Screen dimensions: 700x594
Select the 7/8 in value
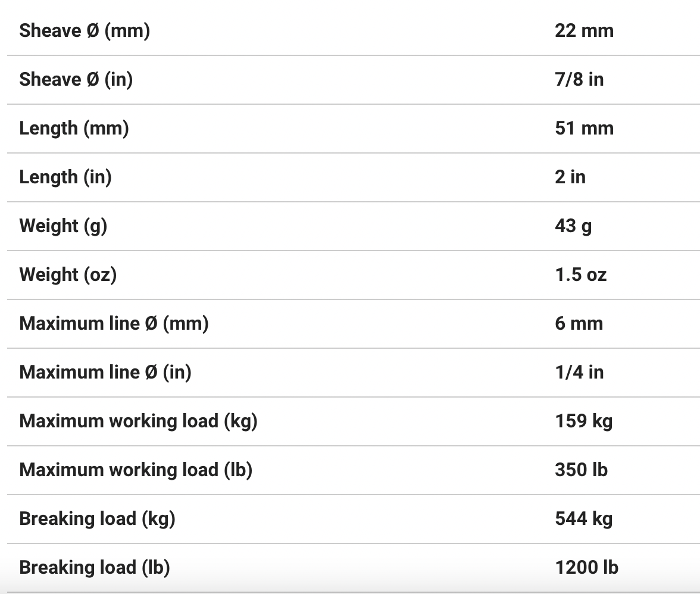[579, 79]
